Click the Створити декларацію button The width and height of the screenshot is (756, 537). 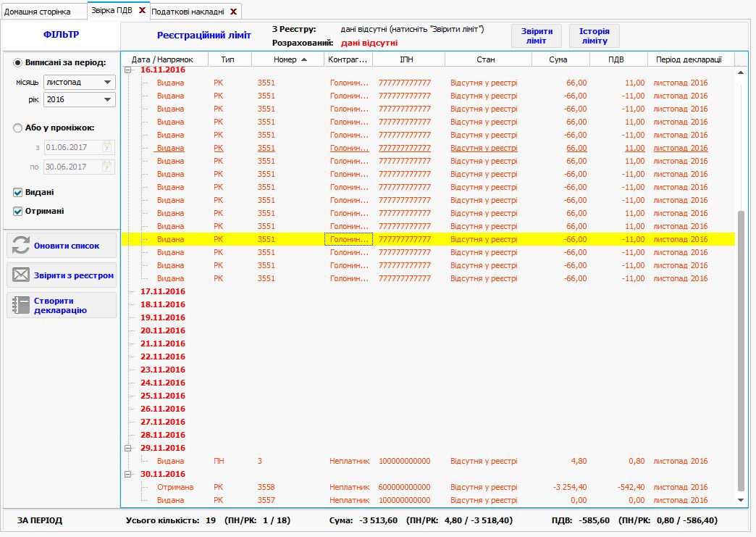62,305
